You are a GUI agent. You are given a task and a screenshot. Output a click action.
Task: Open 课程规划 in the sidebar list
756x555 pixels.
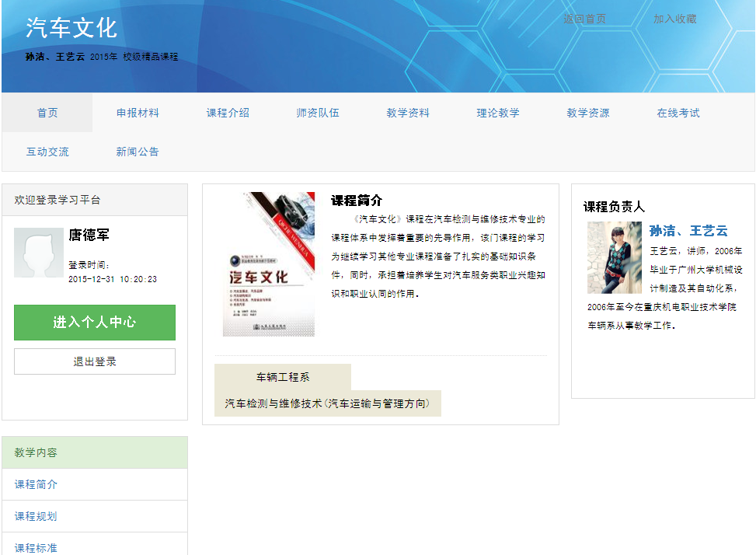(95, 516)
